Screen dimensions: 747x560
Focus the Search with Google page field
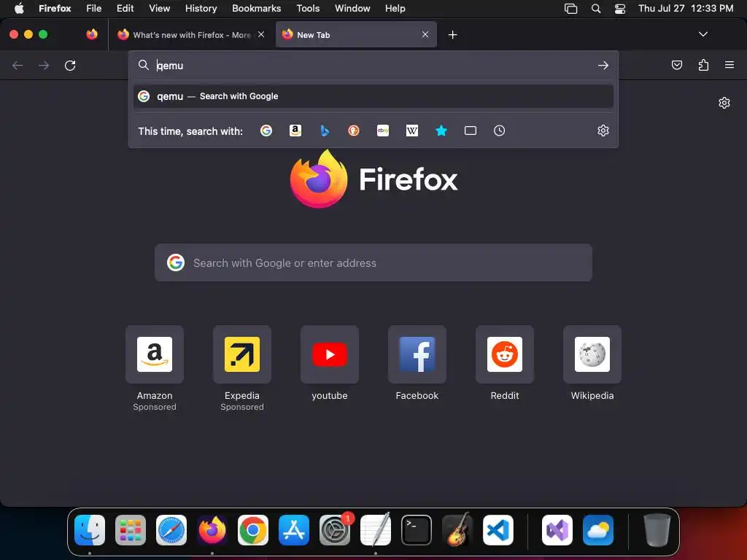pos(373,262)
